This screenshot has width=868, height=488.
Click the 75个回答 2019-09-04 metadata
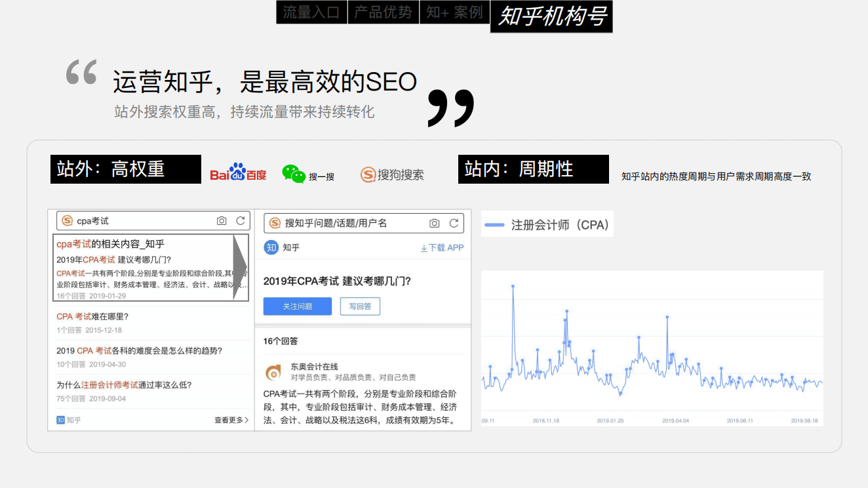click(91, 399)
